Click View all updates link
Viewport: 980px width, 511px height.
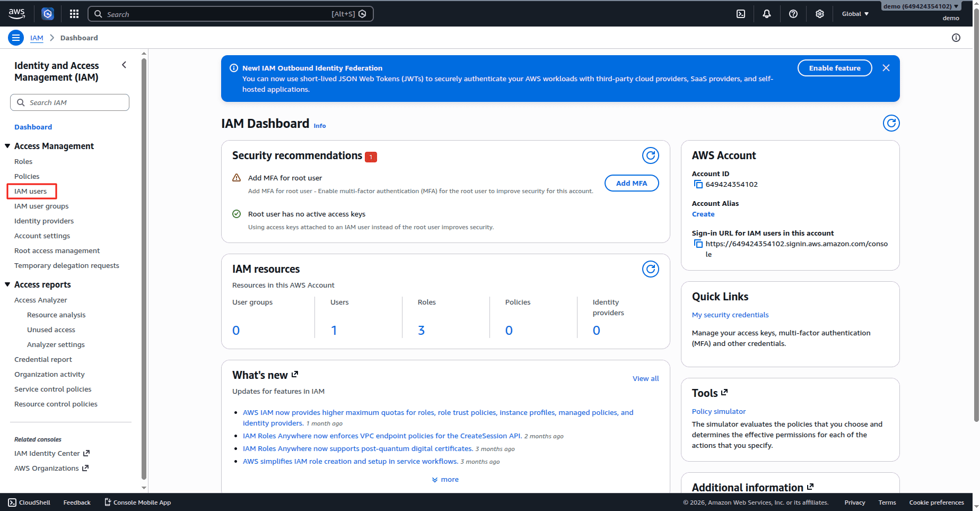coord(646,378)
